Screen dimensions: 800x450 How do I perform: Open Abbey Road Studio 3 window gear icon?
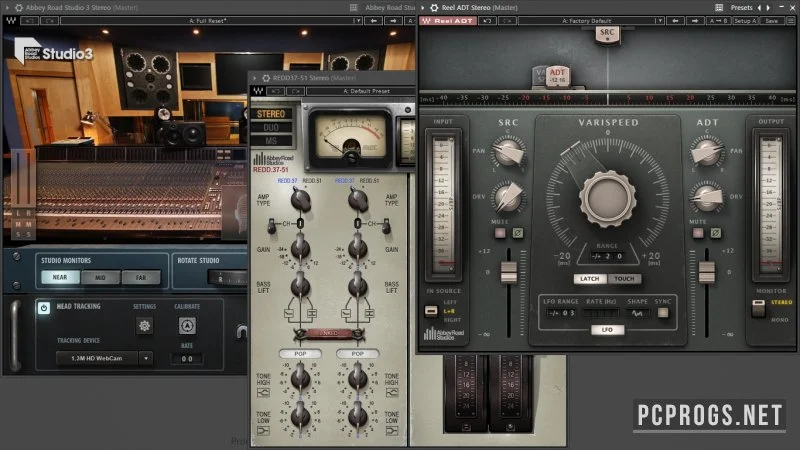coord(19,8)
